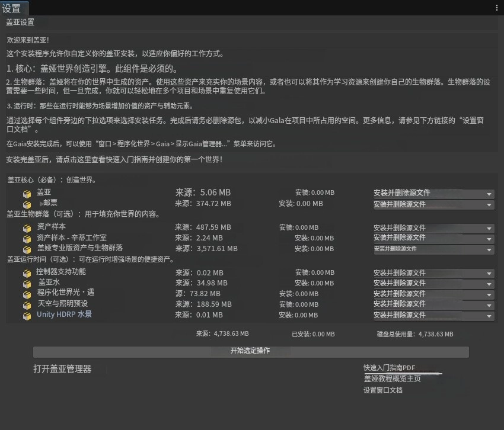504x430 pixels.
Task: Click the 天空与照明预设 item label
Action: [63, 303]
